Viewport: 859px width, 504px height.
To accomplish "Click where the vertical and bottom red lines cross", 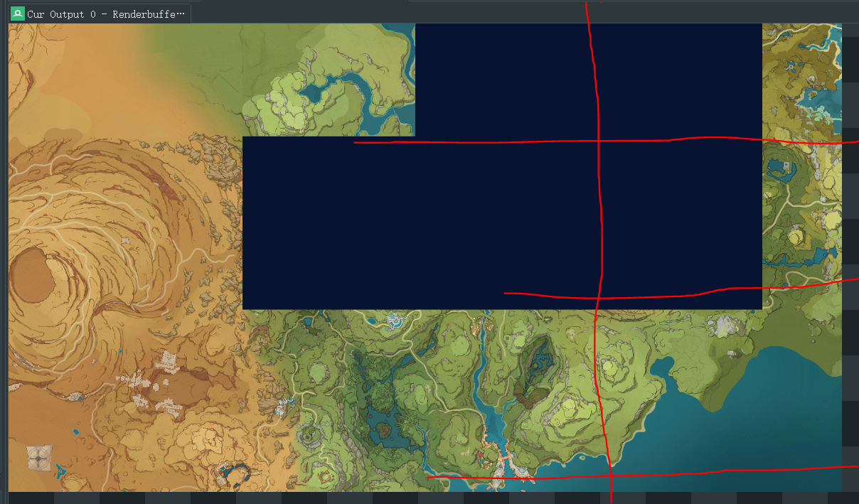I will click(x=609, y=474).
